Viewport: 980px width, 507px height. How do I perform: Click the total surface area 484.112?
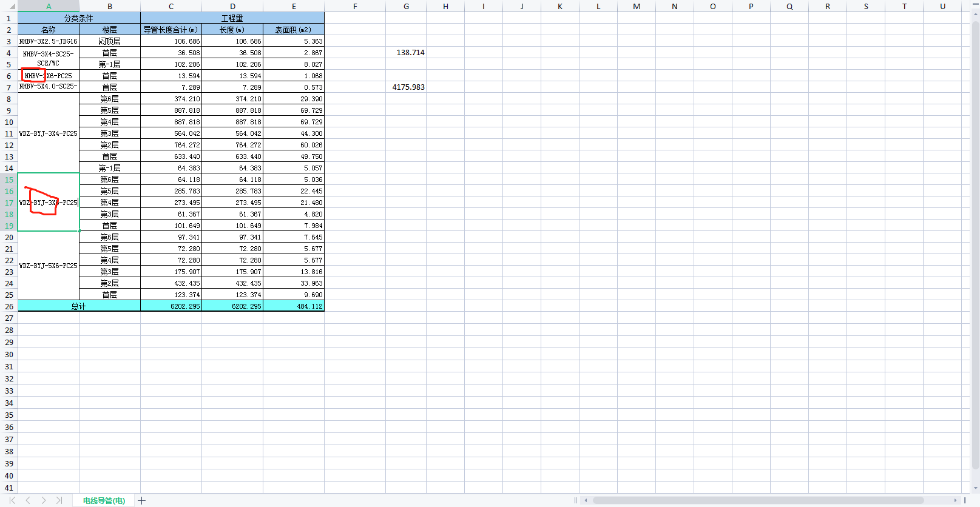pyautogui.click(x=294, y=306)
